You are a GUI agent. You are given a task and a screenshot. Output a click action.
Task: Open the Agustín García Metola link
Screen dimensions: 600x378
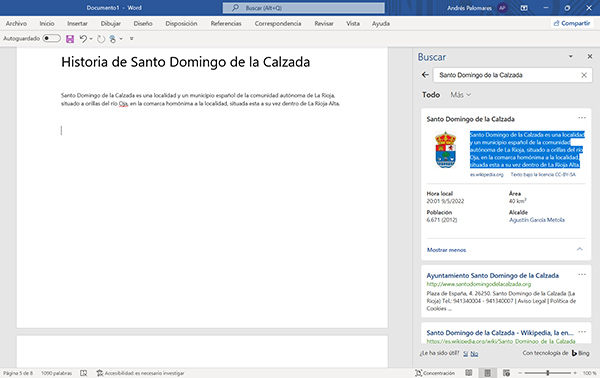click(x=536, y=220)
